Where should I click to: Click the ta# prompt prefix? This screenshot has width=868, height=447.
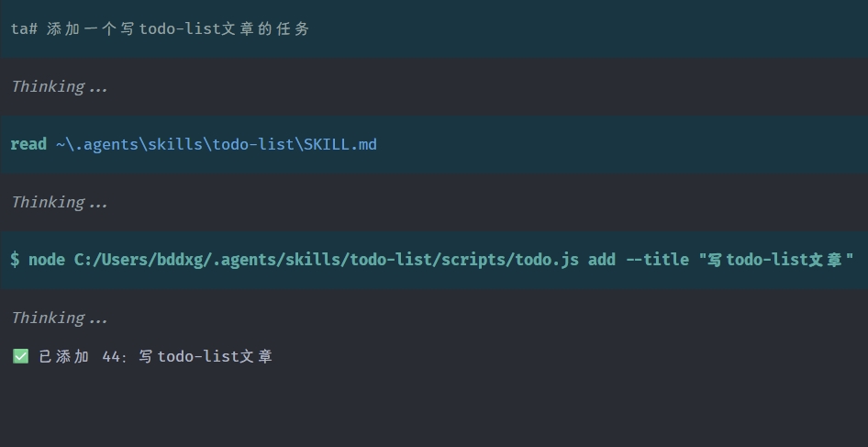[24, 28]
